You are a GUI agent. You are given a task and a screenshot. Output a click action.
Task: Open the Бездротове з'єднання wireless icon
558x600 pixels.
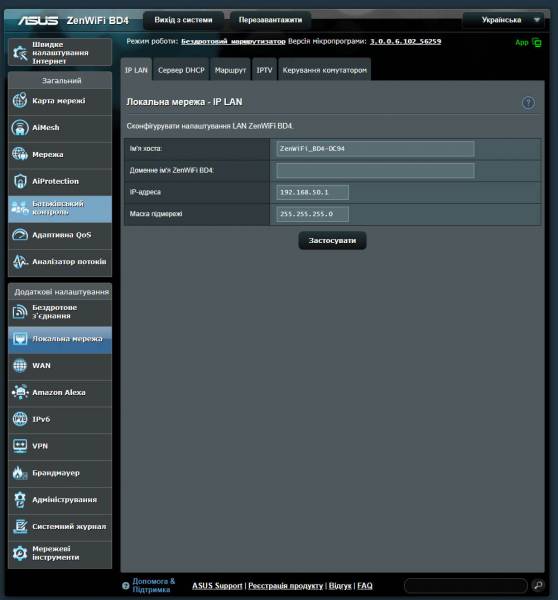[x=20, y=311]
